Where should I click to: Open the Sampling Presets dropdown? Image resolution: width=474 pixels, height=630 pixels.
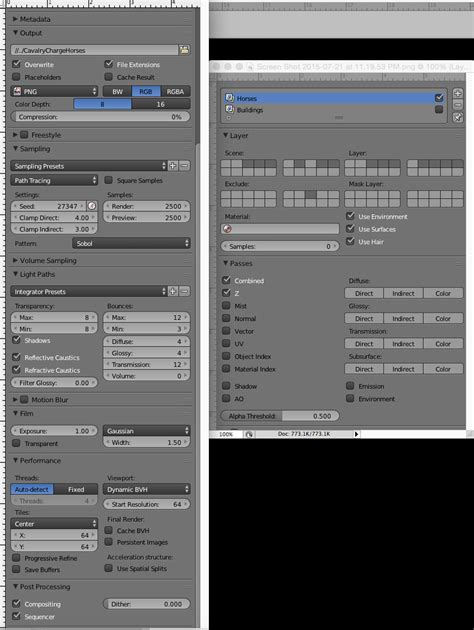click(89, 166)
